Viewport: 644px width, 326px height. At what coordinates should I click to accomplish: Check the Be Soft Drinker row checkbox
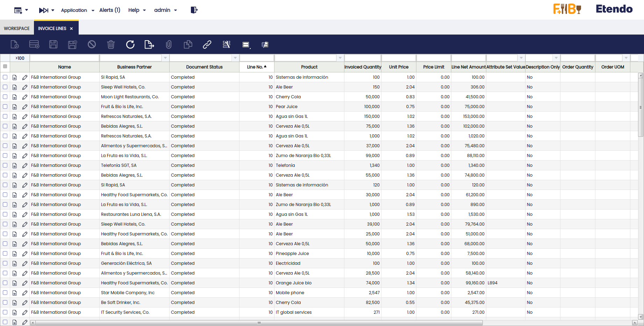[5, 302]
